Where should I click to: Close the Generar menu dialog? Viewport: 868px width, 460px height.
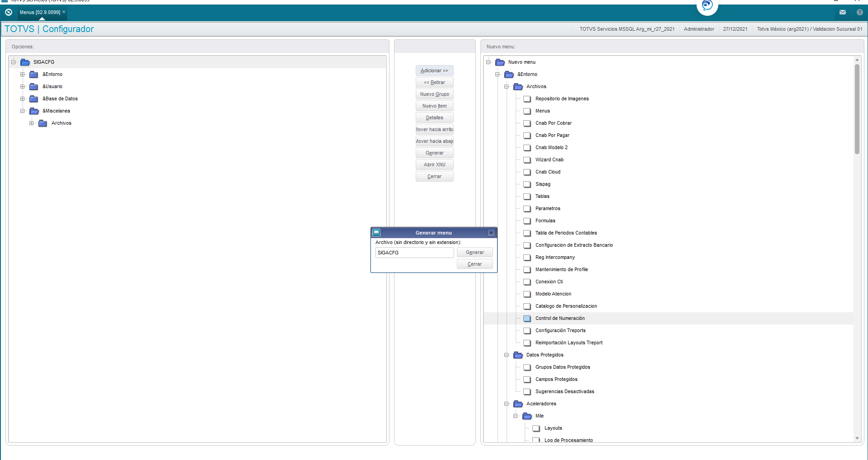pyautogui.click(x=491, y=233)
